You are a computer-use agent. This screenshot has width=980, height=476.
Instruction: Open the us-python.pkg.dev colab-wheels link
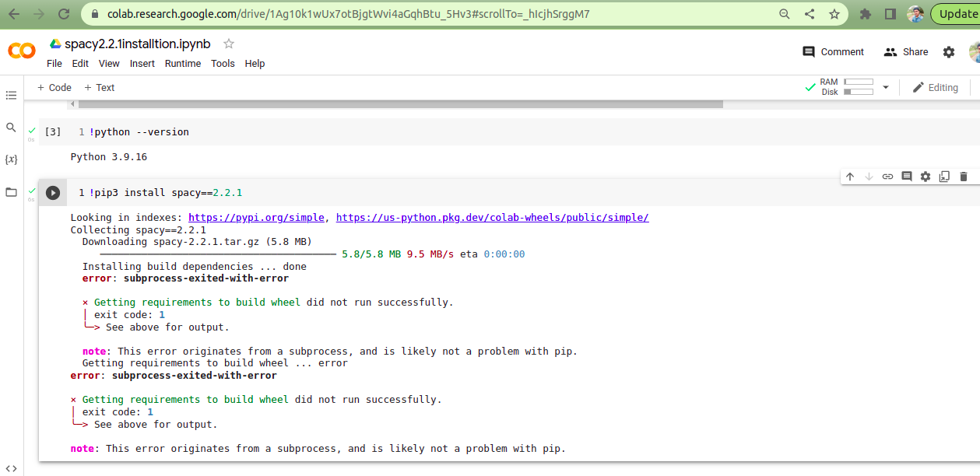pyautogui.click(x=492, y=218)
